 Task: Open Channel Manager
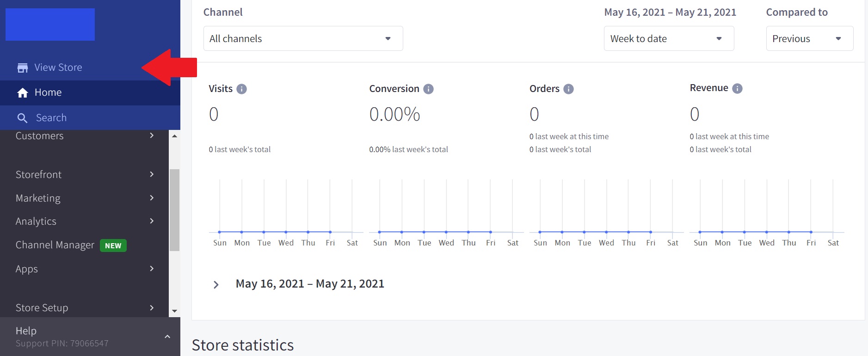coord(55,245)
